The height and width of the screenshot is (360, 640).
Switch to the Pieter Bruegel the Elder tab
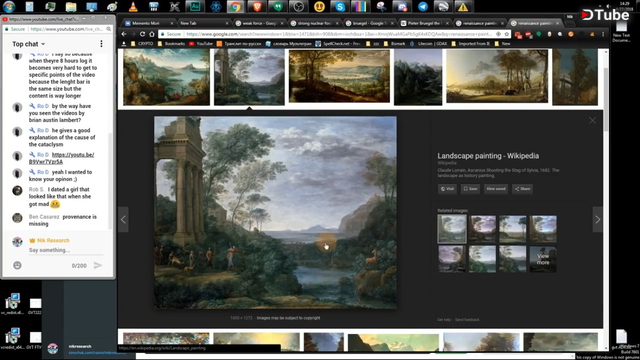(424, 23)
